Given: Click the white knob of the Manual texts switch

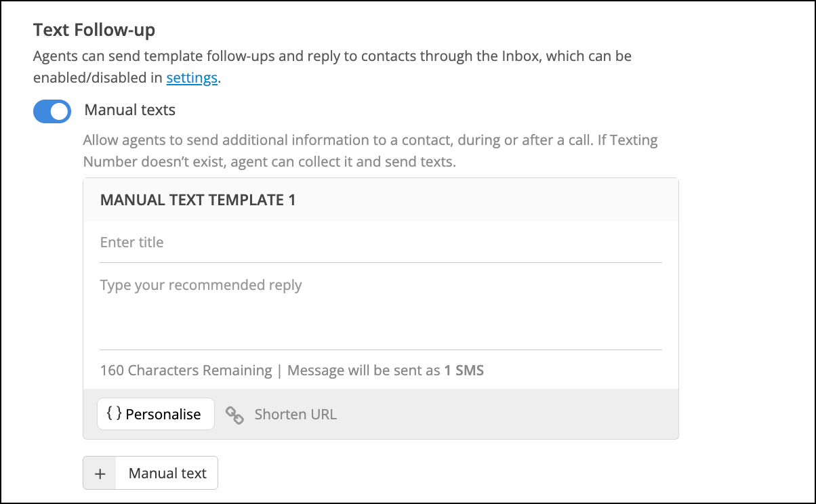Looking at the screenshot, I should pos(60,112).
